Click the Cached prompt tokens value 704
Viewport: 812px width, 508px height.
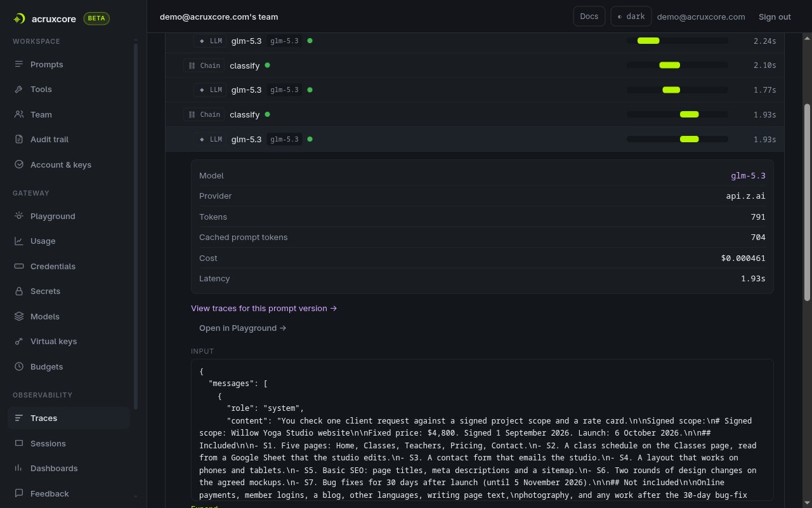[x=758, y=237]
